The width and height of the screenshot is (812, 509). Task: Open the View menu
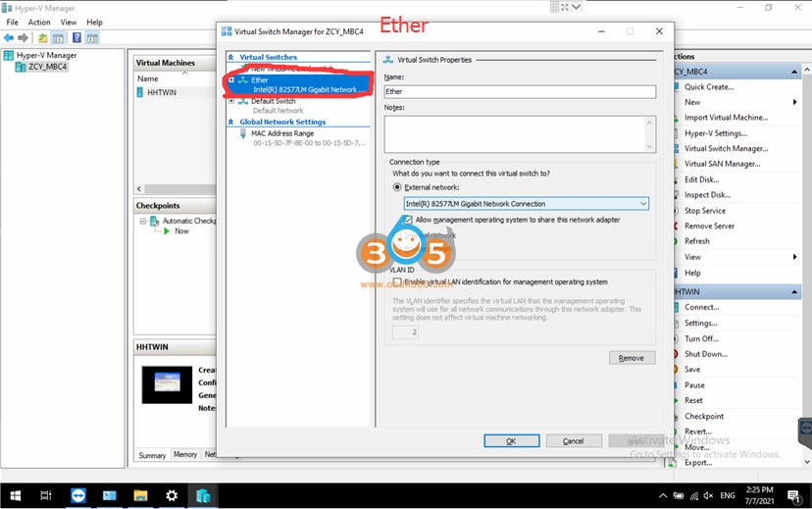click(x=69, y=23)
